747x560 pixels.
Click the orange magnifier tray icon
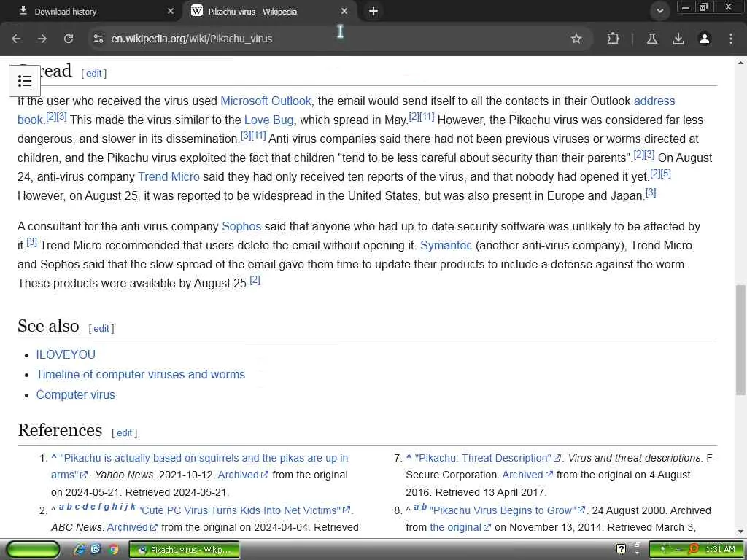click(x=694, y=550)
